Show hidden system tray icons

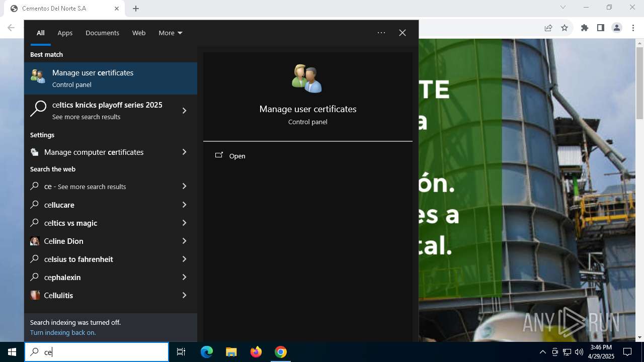(x=542, y=352)
